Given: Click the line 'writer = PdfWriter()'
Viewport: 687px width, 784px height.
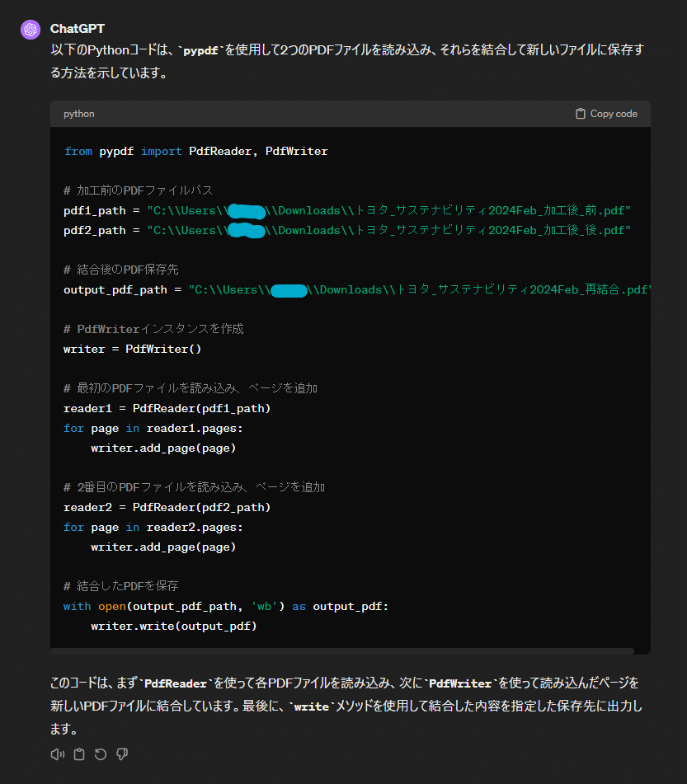Looking at the screenshot, I should coord(133,349).
